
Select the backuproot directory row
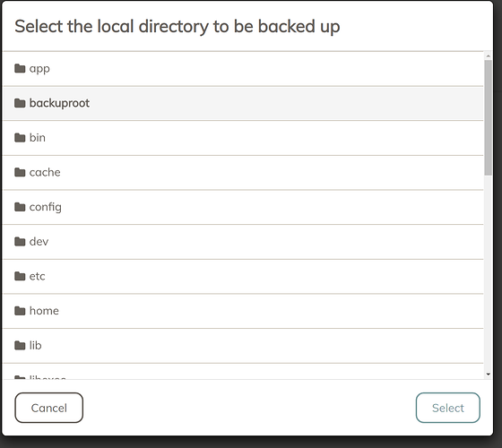[x=243, y=103]
